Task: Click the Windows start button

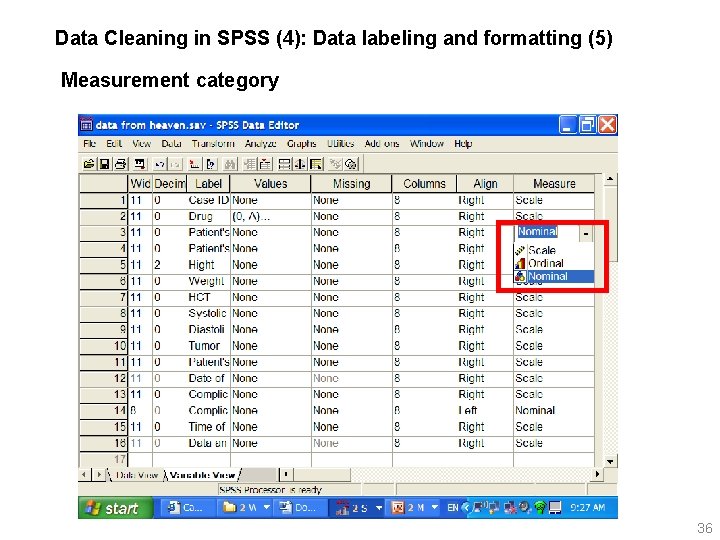Action: 115,508
